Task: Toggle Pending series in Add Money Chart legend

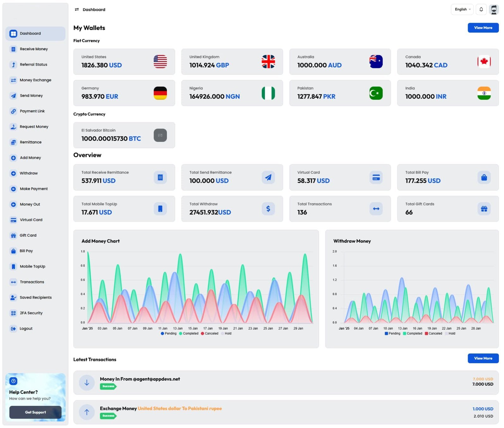Action: pos(169,334)
